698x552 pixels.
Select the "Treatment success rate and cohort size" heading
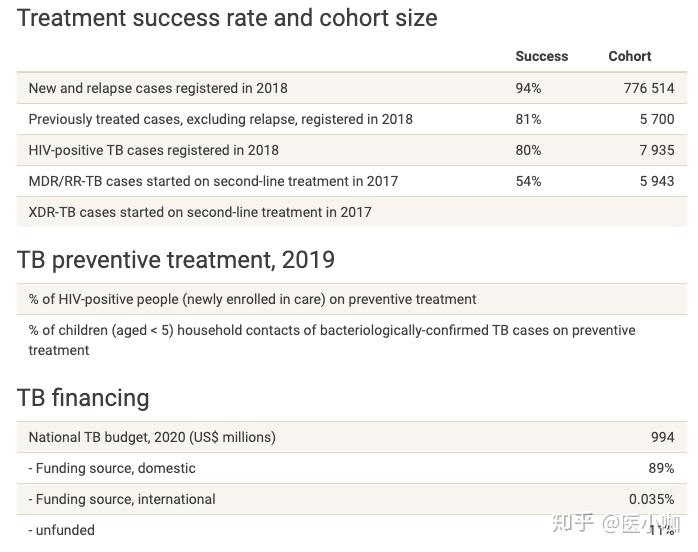pos(227,18)
